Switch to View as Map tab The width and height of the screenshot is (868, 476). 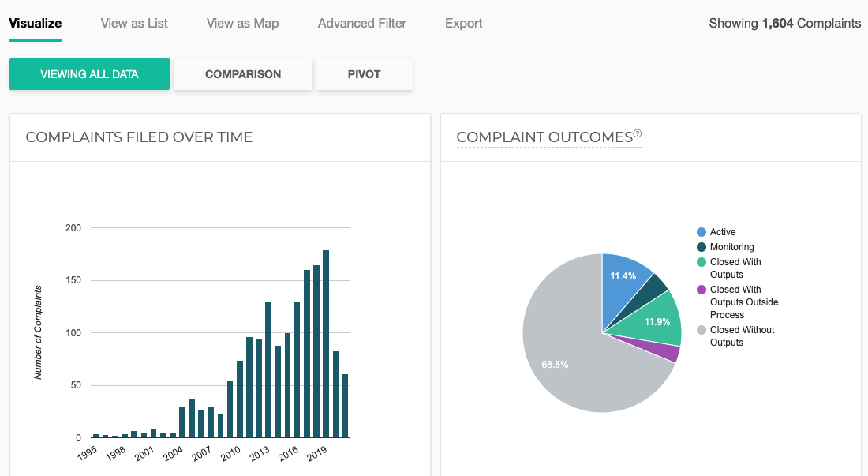[242, 23]
